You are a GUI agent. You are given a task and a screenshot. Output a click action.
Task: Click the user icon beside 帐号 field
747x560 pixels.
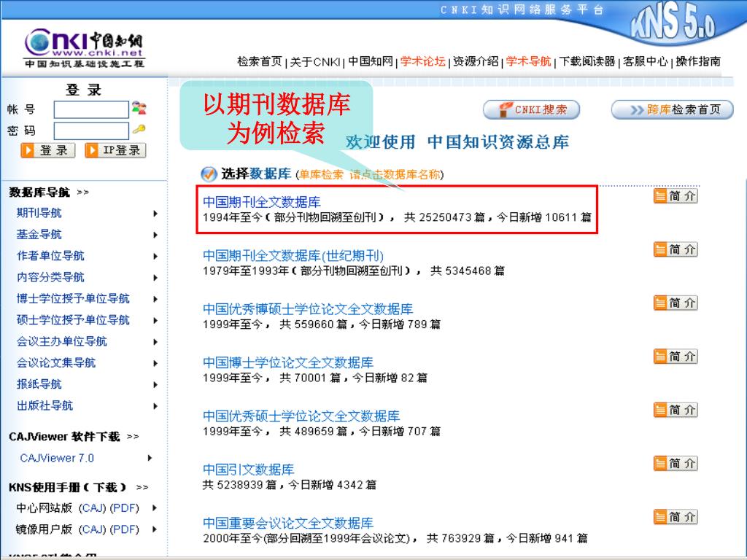[139, 108]
